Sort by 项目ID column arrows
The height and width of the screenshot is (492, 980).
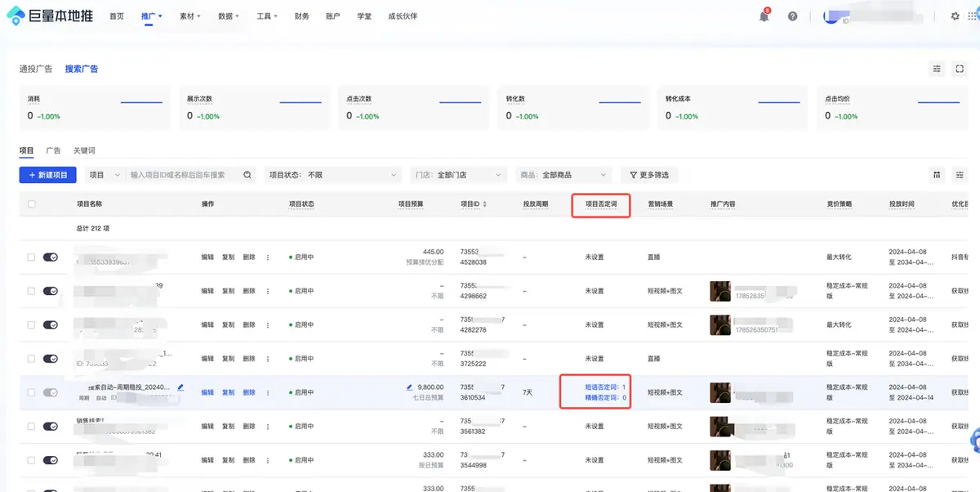[x=485, y=204]
